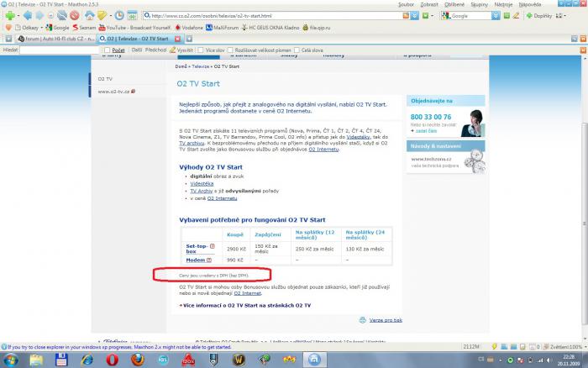Expand the Odkazy bookmarks folder
The image size is (588, 368).
[x=29, y=28]
